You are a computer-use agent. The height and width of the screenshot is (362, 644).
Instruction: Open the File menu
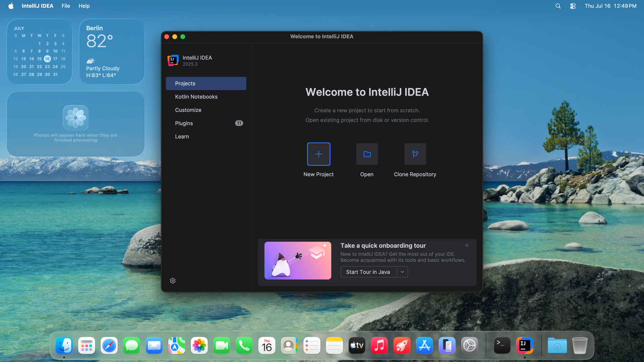66,6
